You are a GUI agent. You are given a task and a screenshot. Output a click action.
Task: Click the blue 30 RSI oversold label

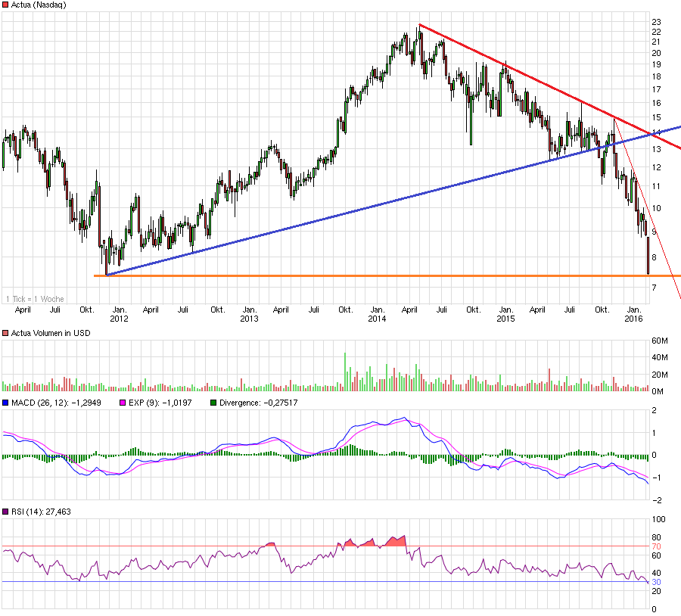pyautogui.click(x=656, y=582)
